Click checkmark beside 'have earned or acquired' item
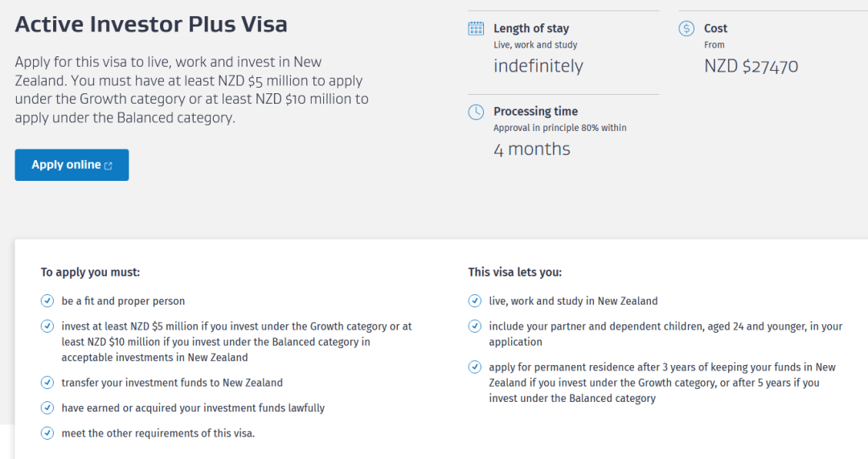 click(47, 408)
